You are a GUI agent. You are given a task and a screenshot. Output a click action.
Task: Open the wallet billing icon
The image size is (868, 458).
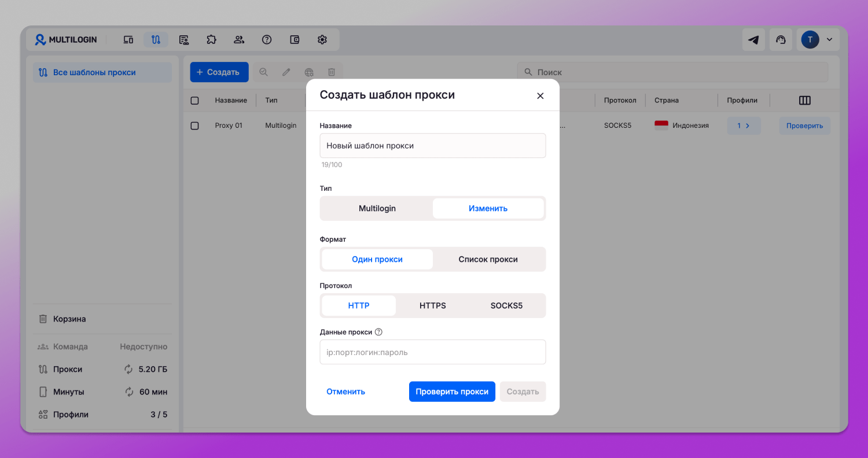[295, 40]
